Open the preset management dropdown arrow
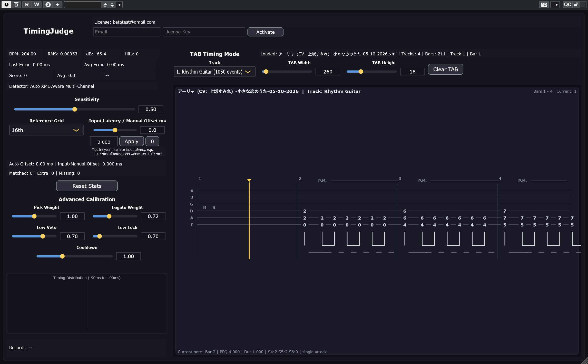This screenshot has height=364, width=588. (119, 5)
